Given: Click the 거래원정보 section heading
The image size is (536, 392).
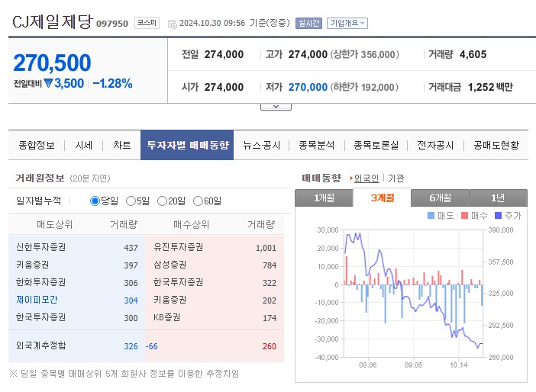Looking at the screenshot, I should tap(40, 178).
